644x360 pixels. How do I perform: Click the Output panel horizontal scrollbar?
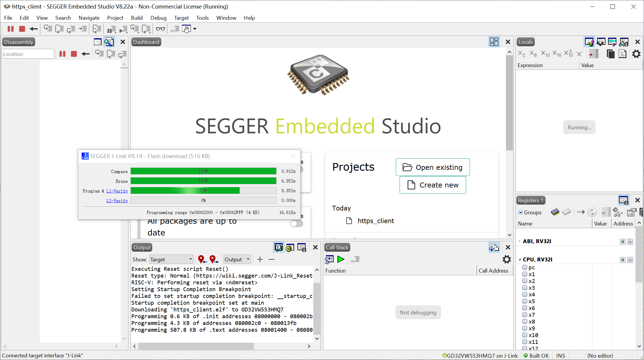pyautogui.click(x=196, y=346)
